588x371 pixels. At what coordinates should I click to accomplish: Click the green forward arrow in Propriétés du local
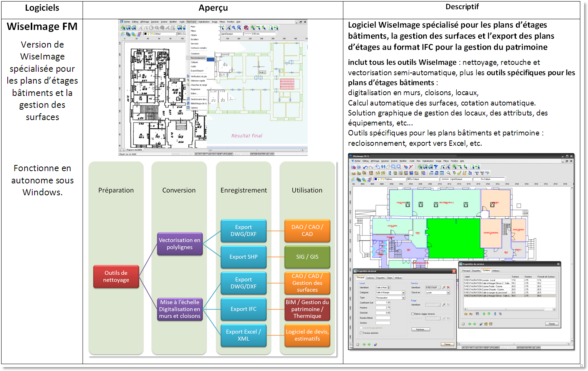[369, 345]
